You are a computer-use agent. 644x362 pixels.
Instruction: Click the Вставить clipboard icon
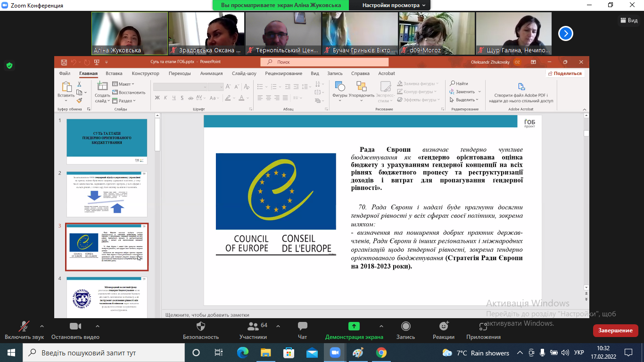(66, 87)
